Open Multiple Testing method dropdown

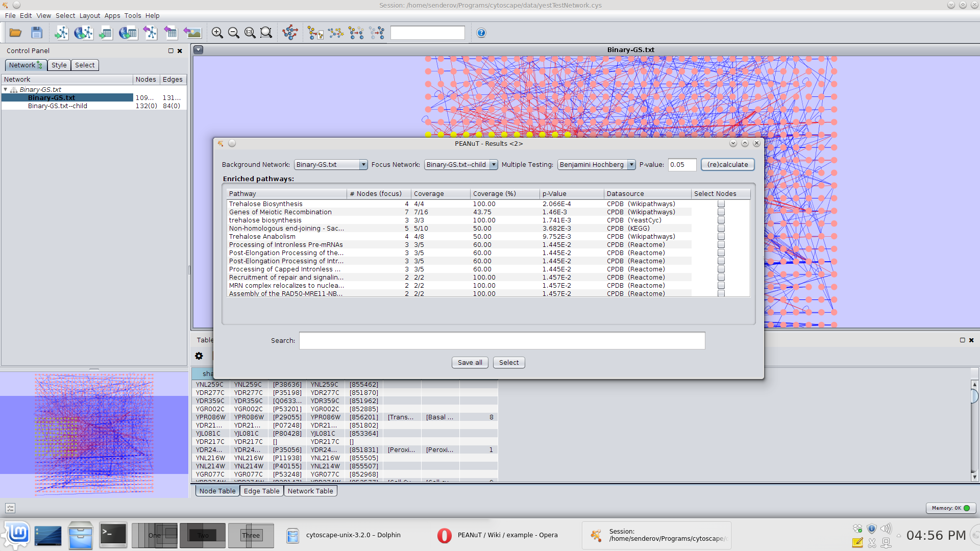click(596, 164)
